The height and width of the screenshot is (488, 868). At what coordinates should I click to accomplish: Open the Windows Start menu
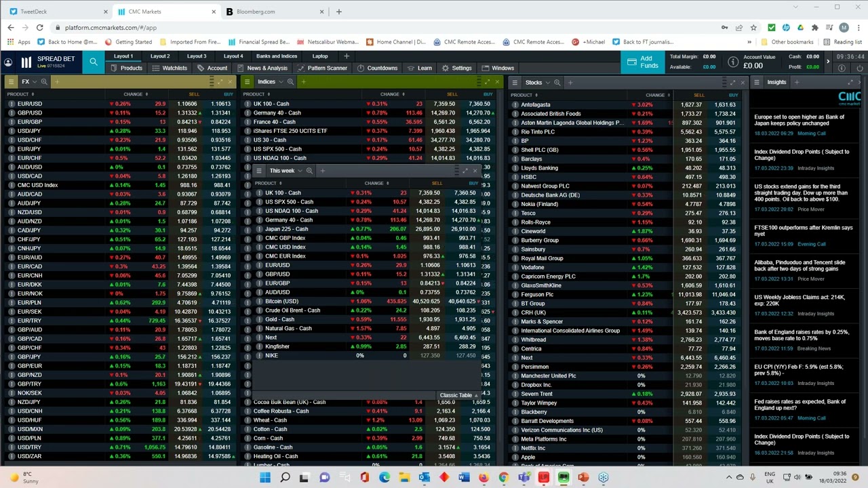click(x=265, y=477)
